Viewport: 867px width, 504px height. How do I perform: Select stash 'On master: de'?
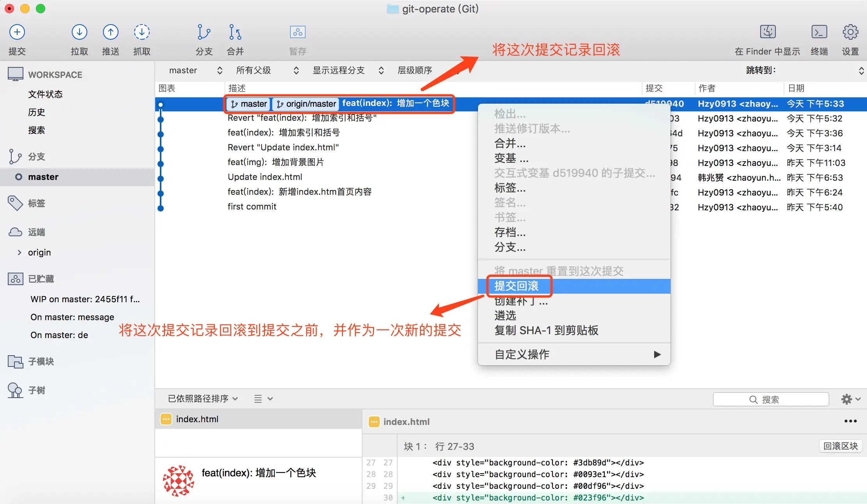click(59, 335)
